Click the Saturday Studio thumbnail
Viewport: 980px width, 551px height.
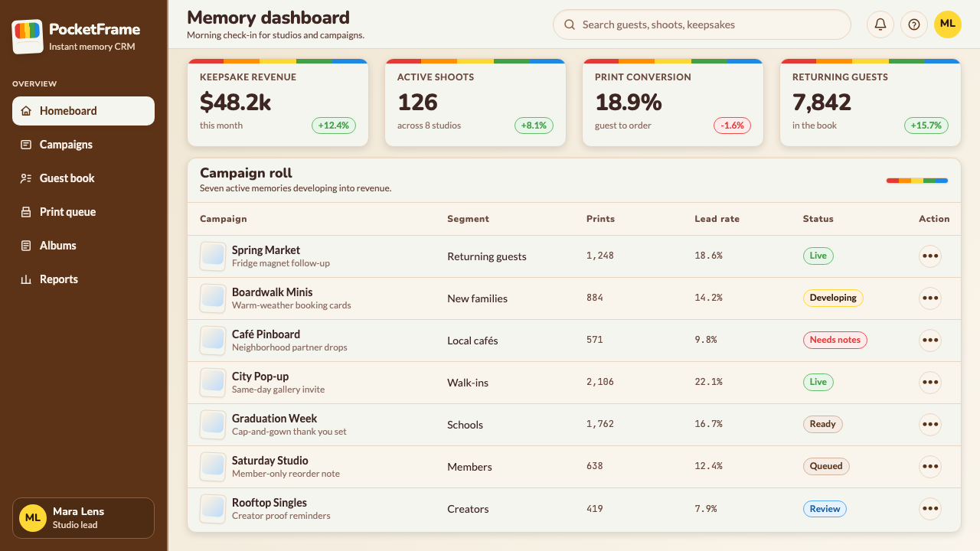coord(213,467)
